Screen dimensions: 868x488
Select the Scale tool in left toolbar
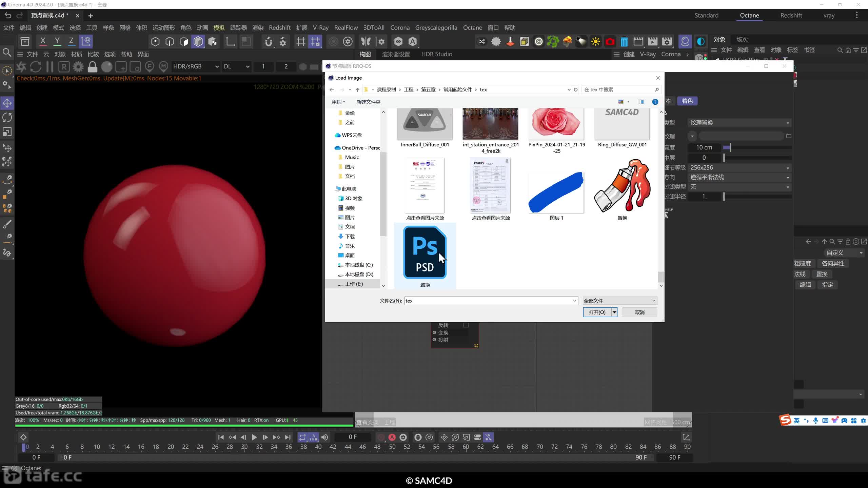tap(7, 131)
